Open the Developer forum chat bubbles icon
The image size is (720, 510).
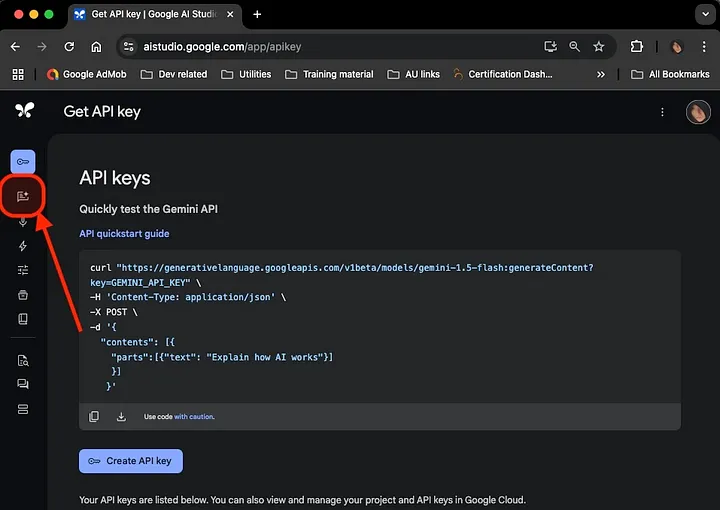coord(23,384)
